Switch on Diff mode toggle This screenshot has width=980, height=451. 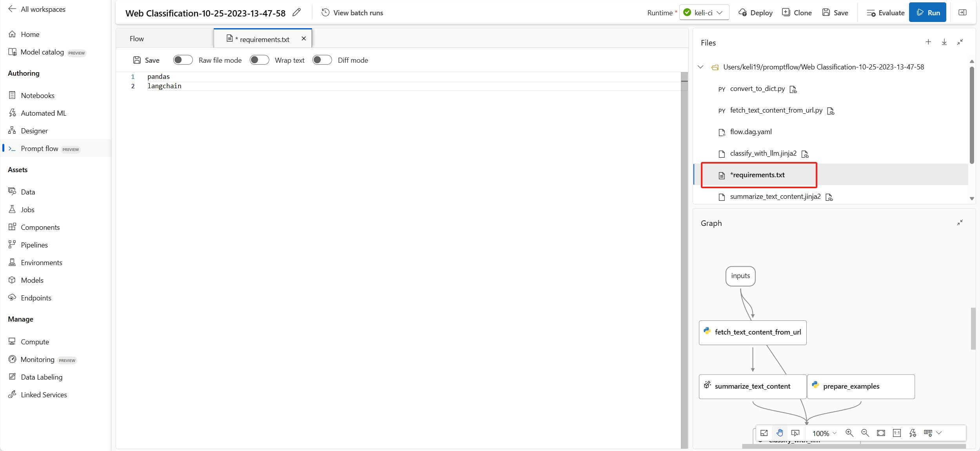tap(322, 60)
